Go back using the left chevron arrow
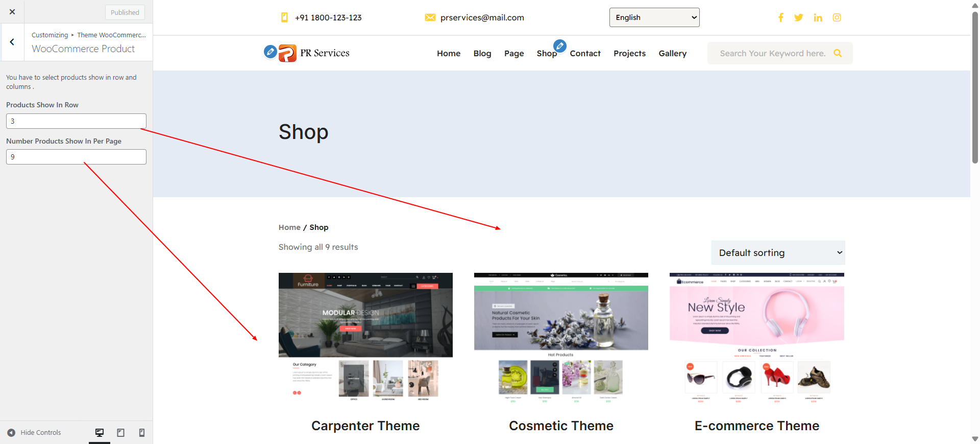The image size is (980, 444). coord(12,42)
